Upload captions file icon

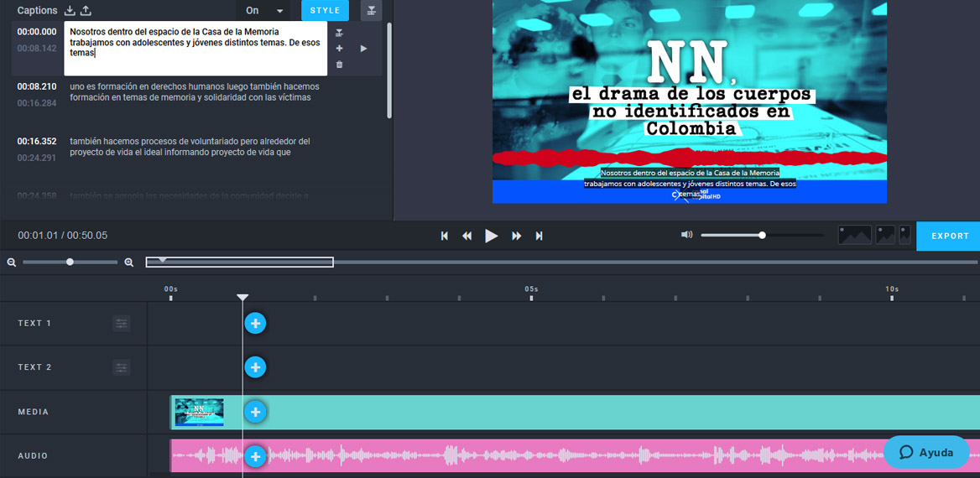point(86,11)
